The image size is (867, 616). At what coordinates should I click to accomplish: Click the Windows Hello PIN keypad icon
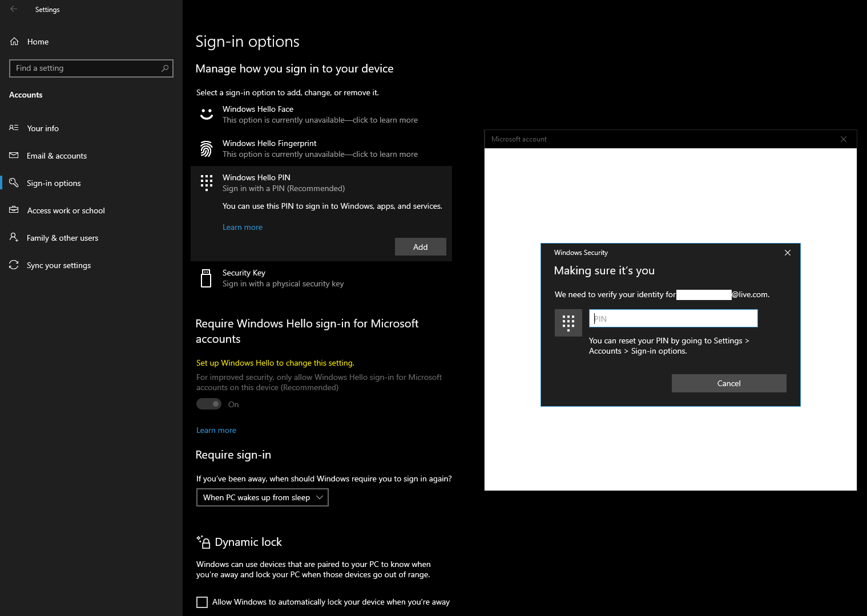(207, 183)
